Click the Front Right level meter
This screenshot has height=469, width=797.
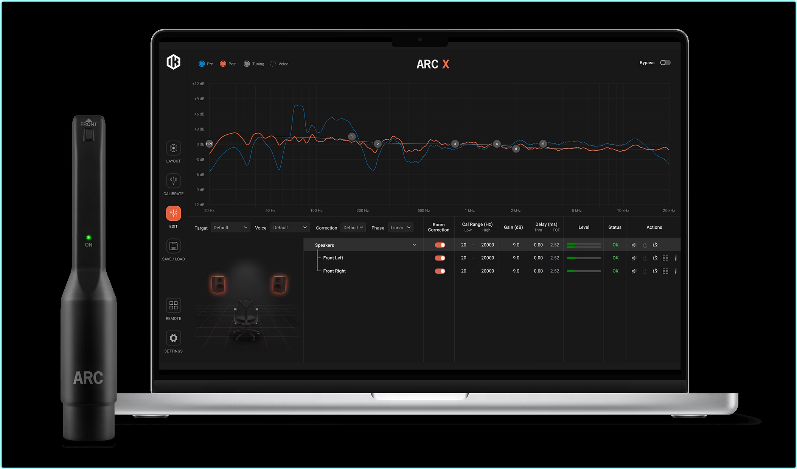click(584, 271)
